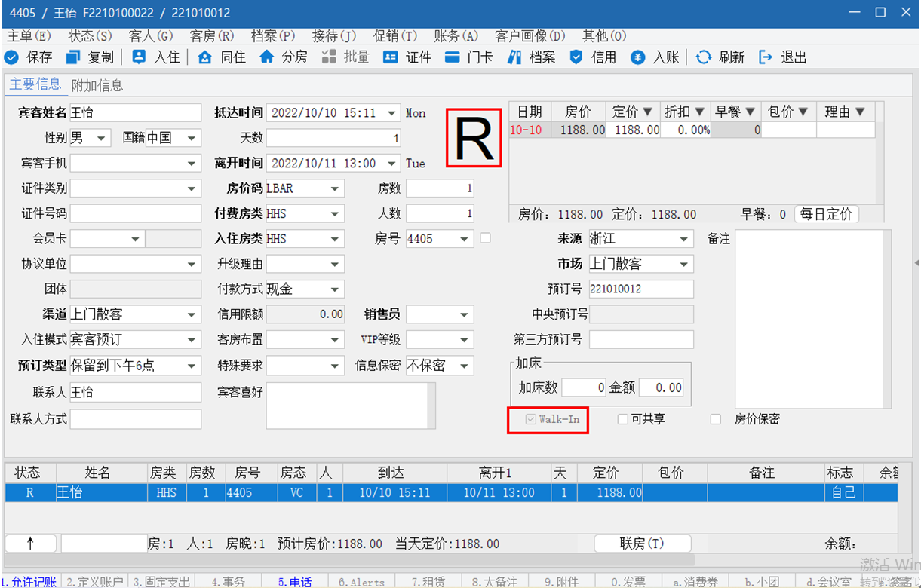Expand the 房价码 LBAR dropdown
This screenshot has width=921, height=588.
coord(336,188)
